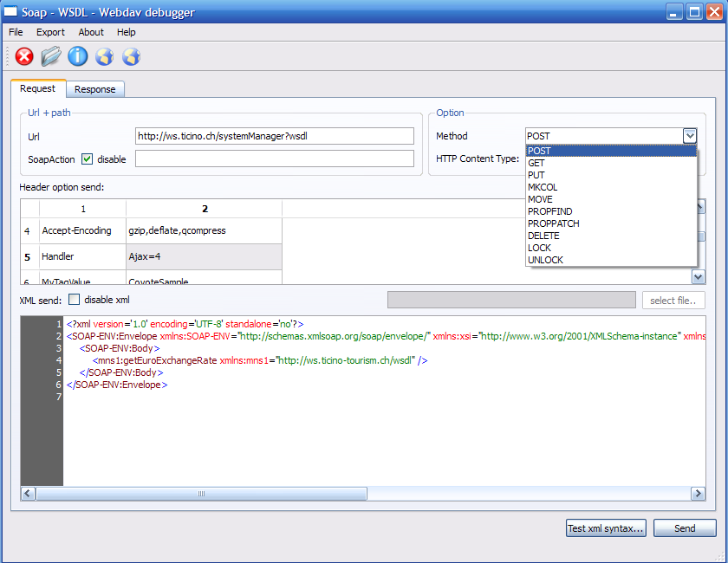Pick PROPFIND method option
728x563 pixels.
pos(611,211)
